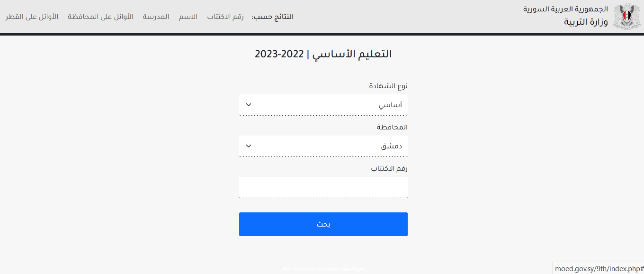Click the نوع الشهادة field label
This screenshot has width=644, height=274.
(x=388, y=86)
